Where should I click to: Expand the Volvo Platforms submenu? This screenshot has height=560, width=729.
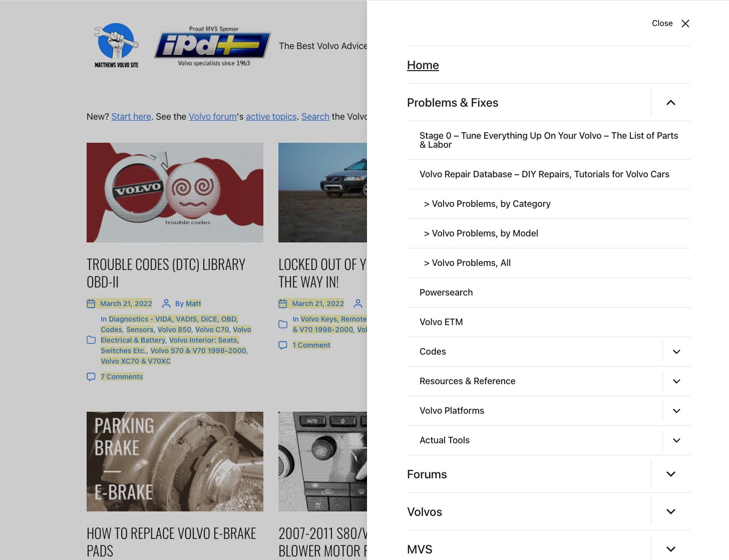click(x=676, y=411)
